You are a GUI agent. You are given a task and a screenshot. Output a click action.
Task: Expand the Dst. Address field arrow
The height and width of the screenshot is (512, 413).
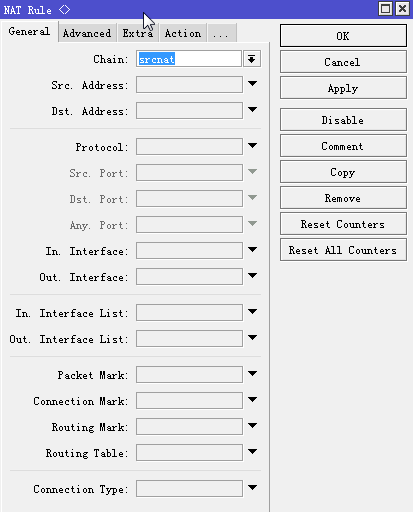tap(252, 109)
